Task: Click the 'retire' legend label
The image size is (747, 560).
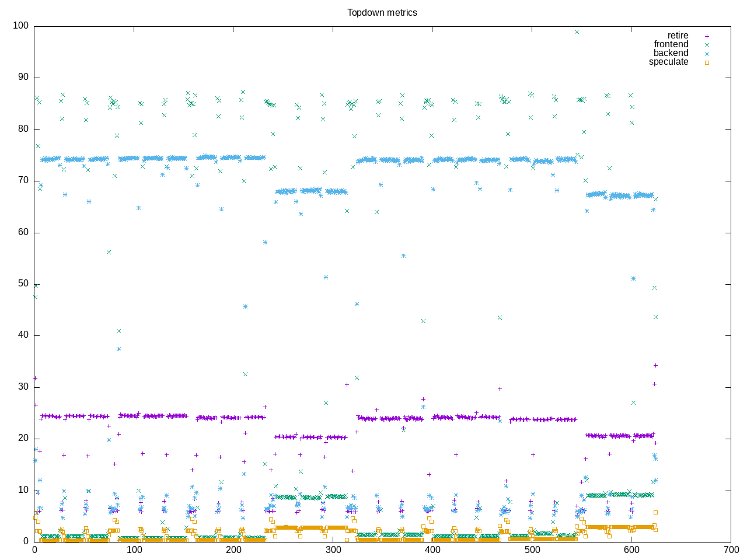Action: tap(678, 36)
